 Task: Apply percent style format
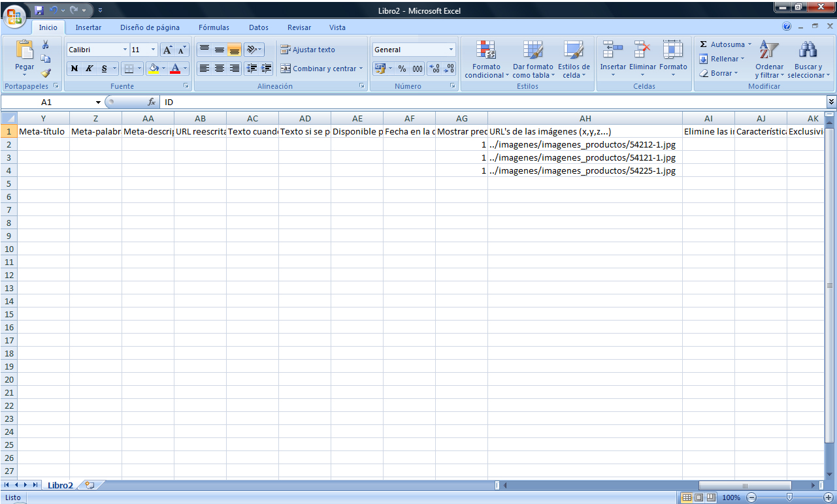[x=402, y=69]
